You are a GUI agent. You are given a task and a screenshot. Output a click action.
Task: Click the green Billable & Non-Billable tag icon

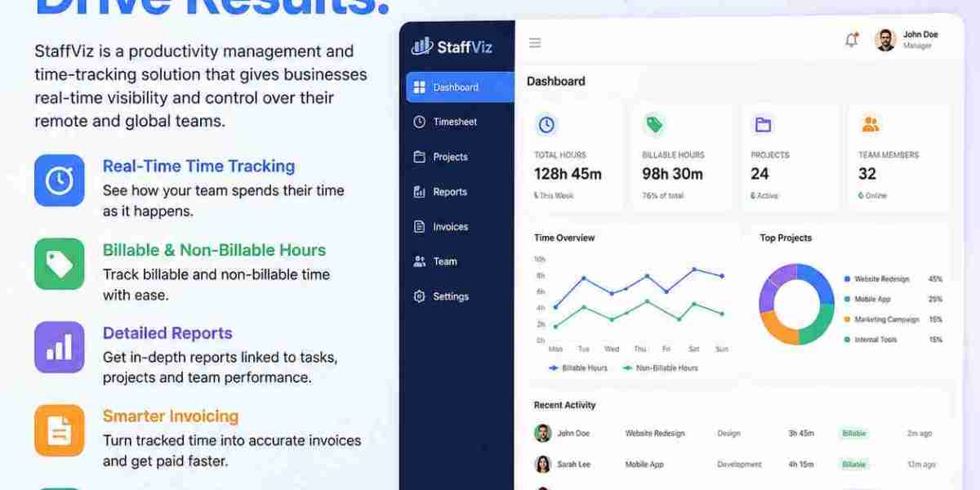pyautogui.click(x=60, y=264)
